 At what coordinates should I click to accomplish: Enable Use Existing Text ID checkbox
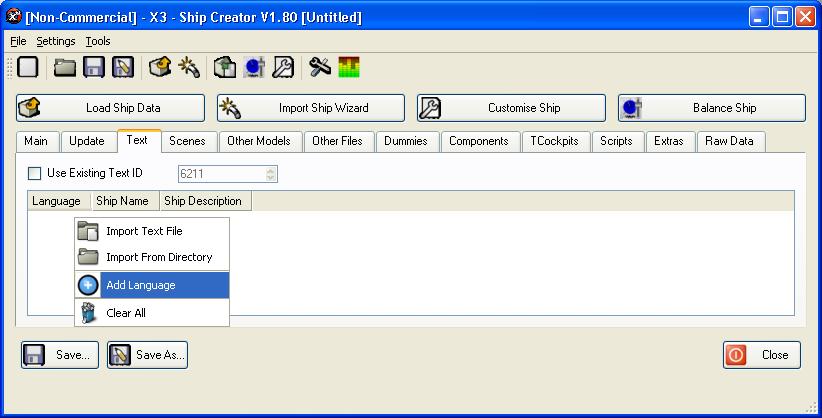(x=35, y=173)
